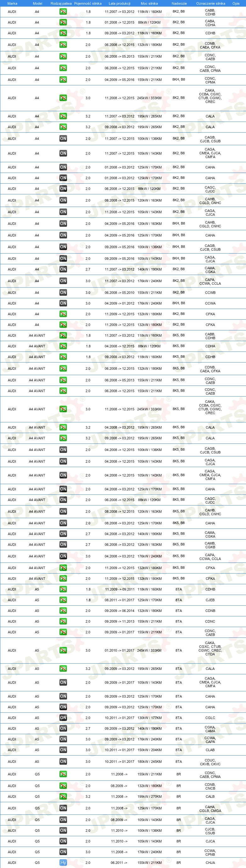Select the CDUC, CKVB, CKVC engine code cell

(x=210, y=762)
